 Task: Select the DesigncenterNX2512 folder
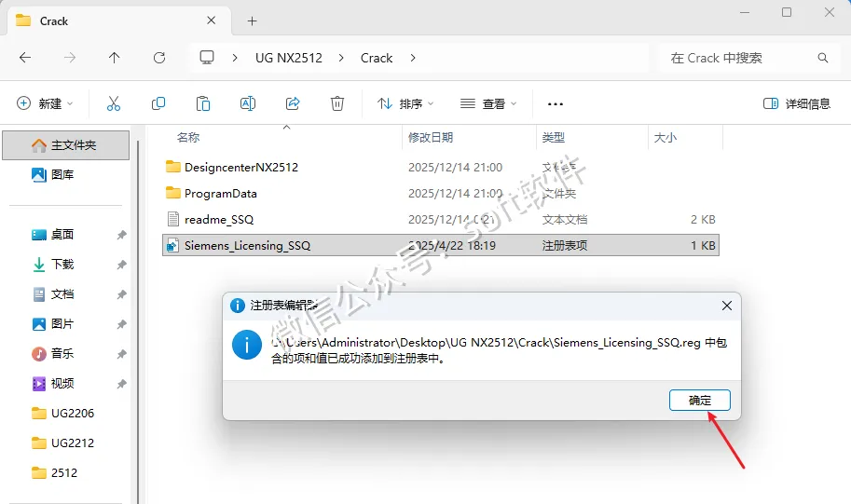441,167
